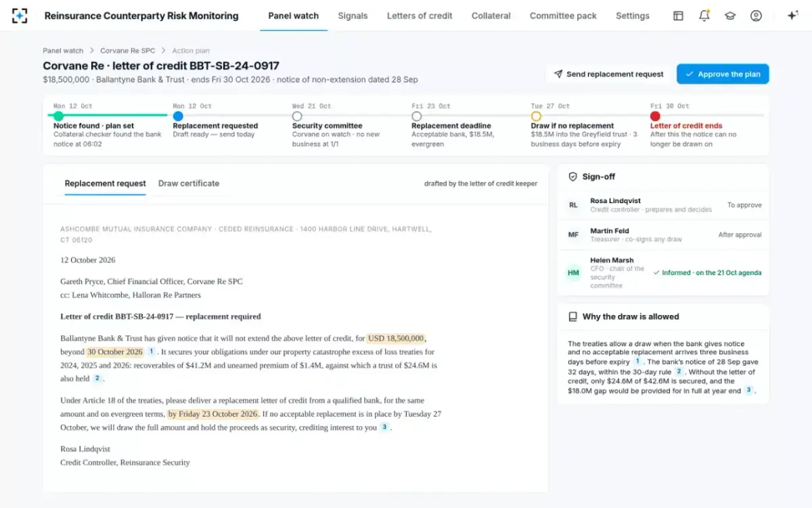
Task: Open citation 3 after 'in full at year end'
Action: click(748, 391)
